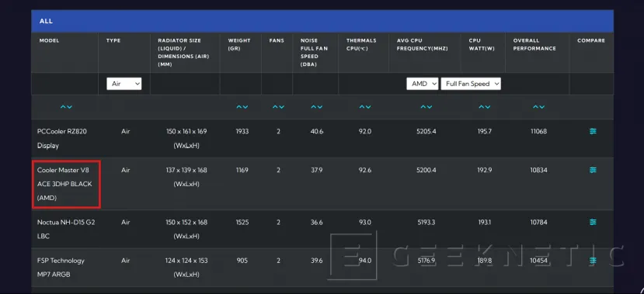
Task: Sort by Weight column arrows
Action: tap(242, 107)
